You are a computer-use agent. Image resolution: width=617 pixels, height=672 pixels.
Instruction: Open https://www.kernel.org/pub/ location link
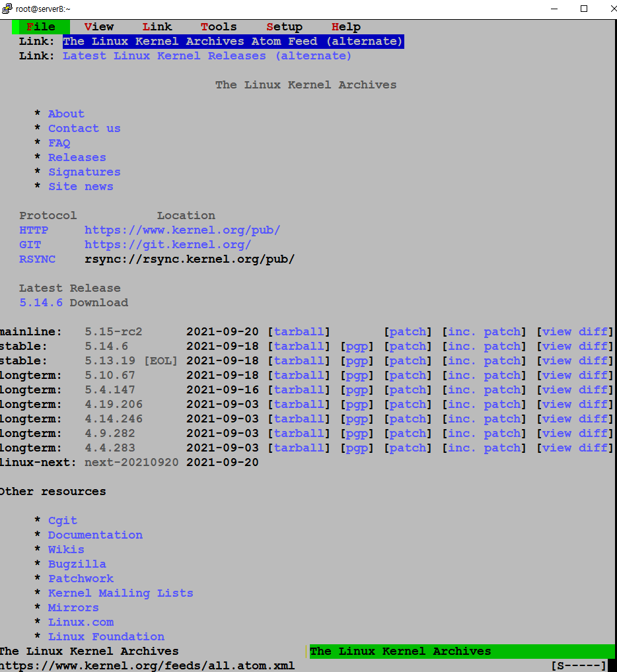click(x=182, y=230)
